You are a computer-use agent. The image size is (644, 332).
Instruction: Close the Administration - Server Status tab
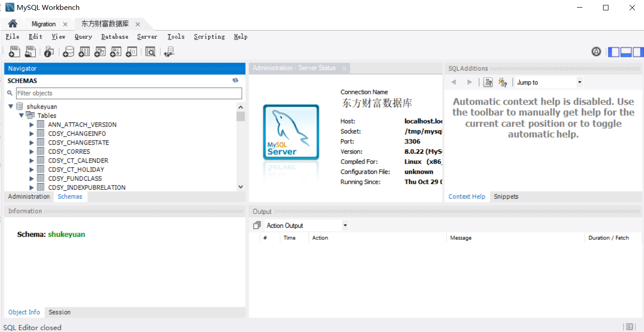pos(344,68)
